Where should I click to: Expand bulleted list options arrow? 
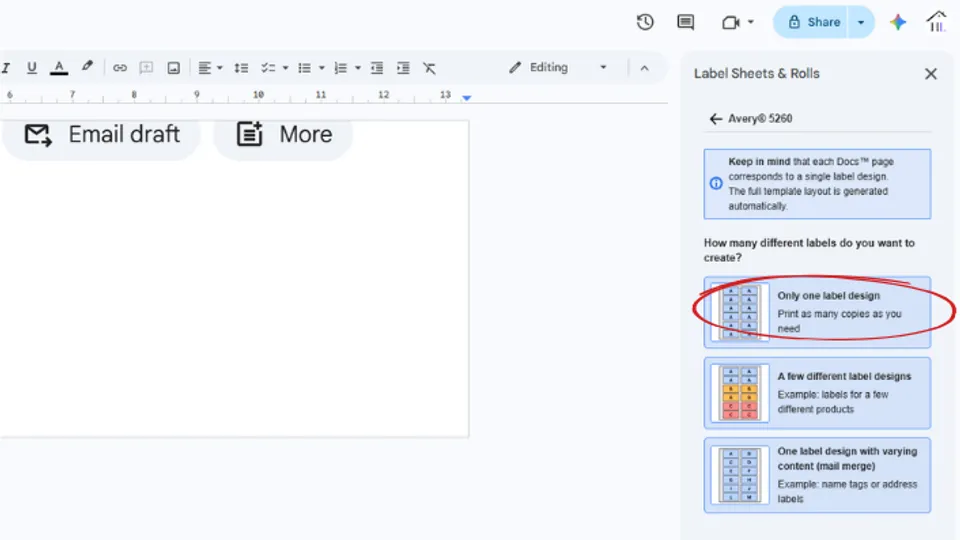[321, 68]
